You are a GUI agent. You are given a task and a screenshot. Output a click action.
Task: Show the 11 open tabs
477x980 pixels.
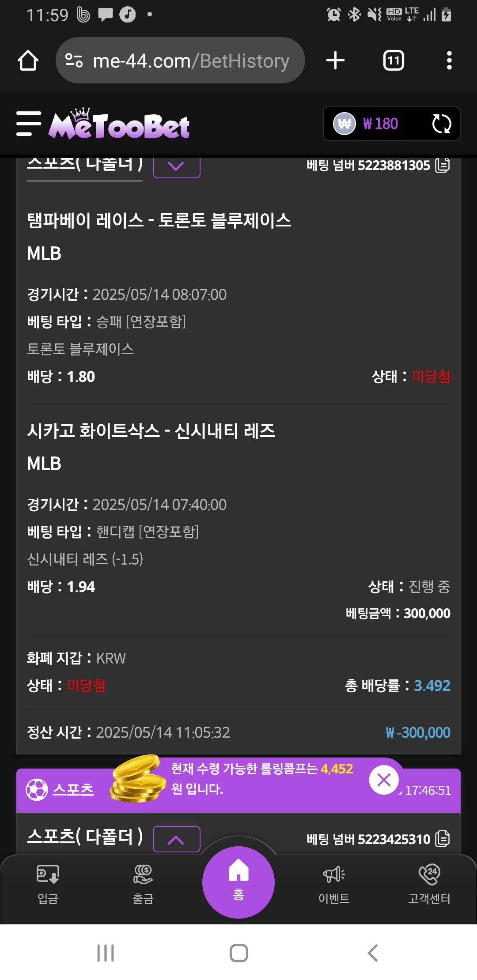pos(394,60)
